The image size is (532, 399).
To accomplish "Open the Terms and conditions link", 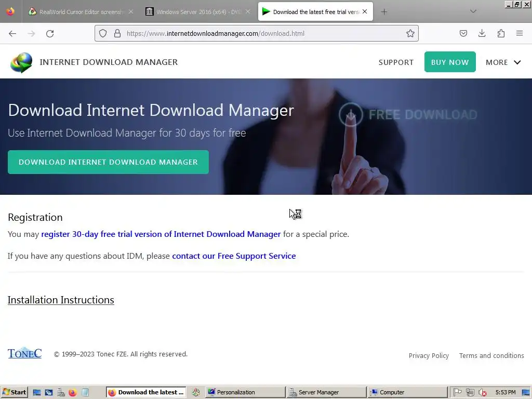I will [x=491, y=355].
